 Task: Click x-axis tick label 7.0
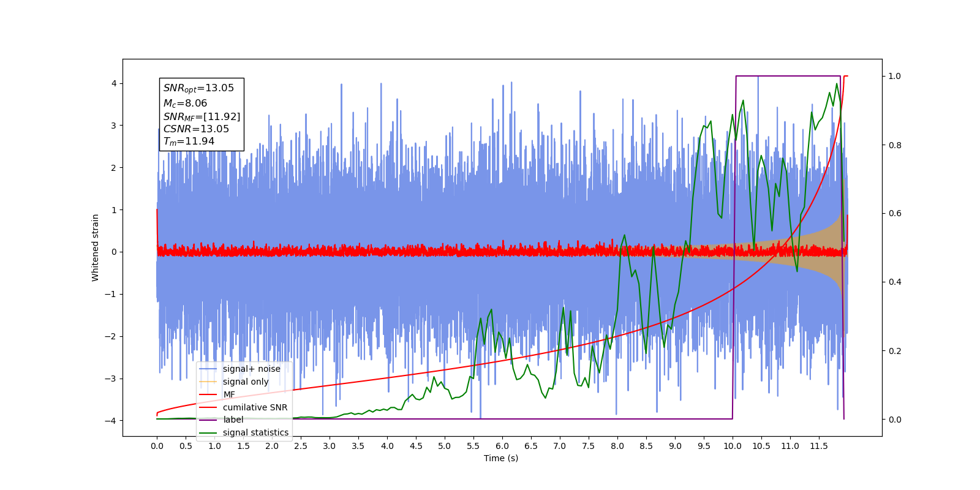(x=560, y=446)
